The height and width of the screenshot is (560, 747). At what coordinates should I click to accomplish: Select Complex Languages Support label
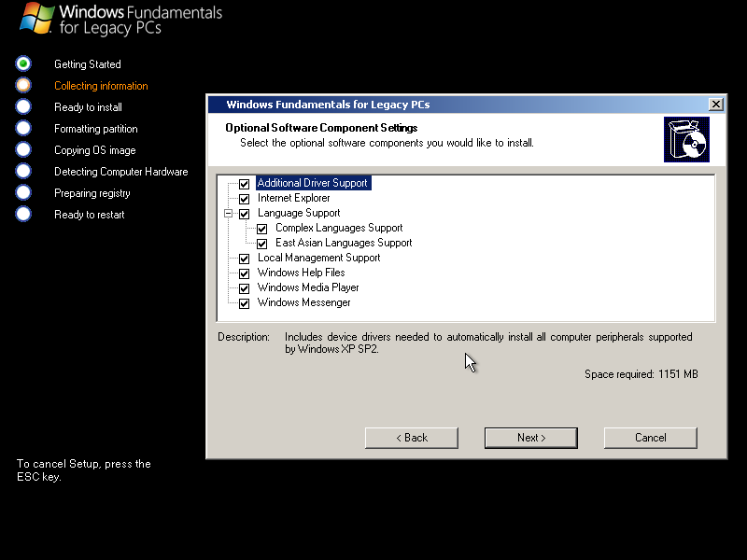[339, 228]
